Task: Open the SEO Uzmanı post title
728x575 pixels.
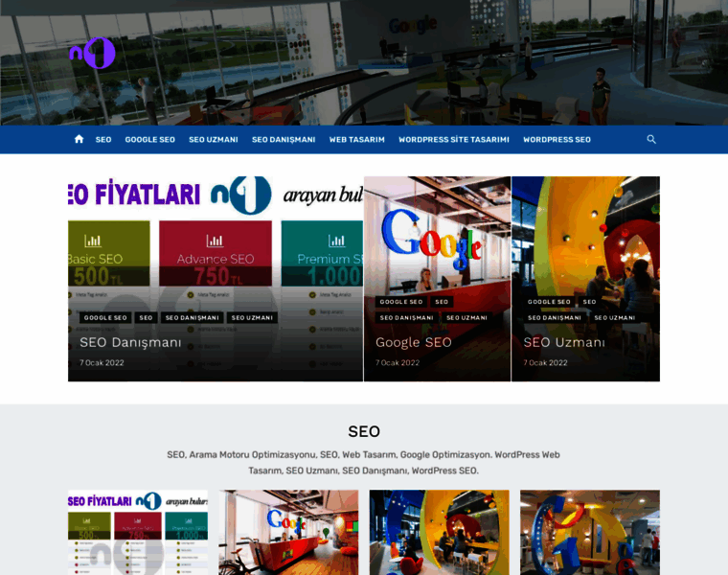Action: click(564, 343)
